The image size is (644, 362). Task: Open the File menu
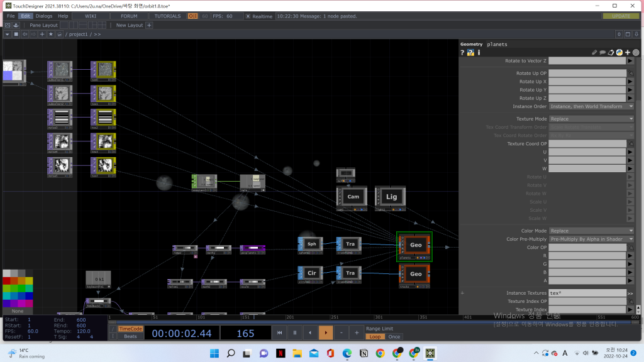(x=11, y=16)
